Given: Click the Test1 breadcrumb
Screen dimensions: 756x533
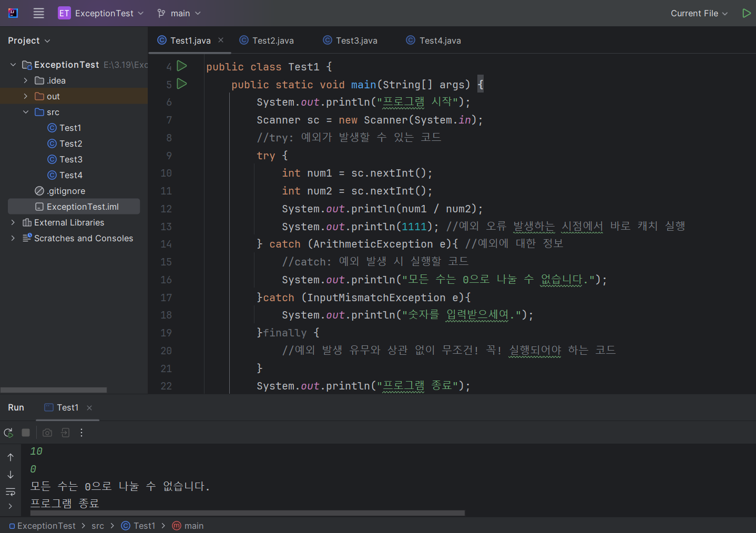Looking at the screenshot, I should tap(138, 526).
